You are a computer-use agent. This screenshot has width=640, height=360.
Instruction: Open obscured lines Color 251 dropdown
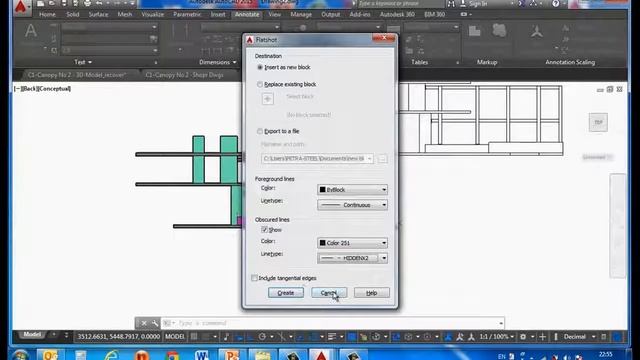[x=352, y=243]
